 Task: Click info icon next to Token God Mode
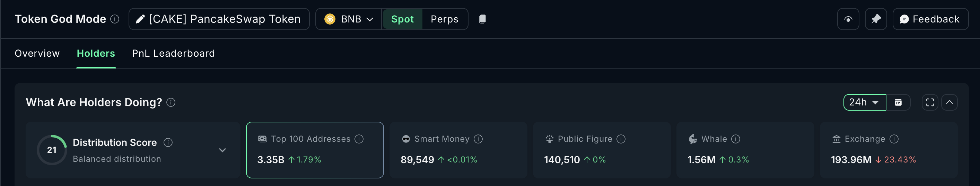[x=115, y=19]
